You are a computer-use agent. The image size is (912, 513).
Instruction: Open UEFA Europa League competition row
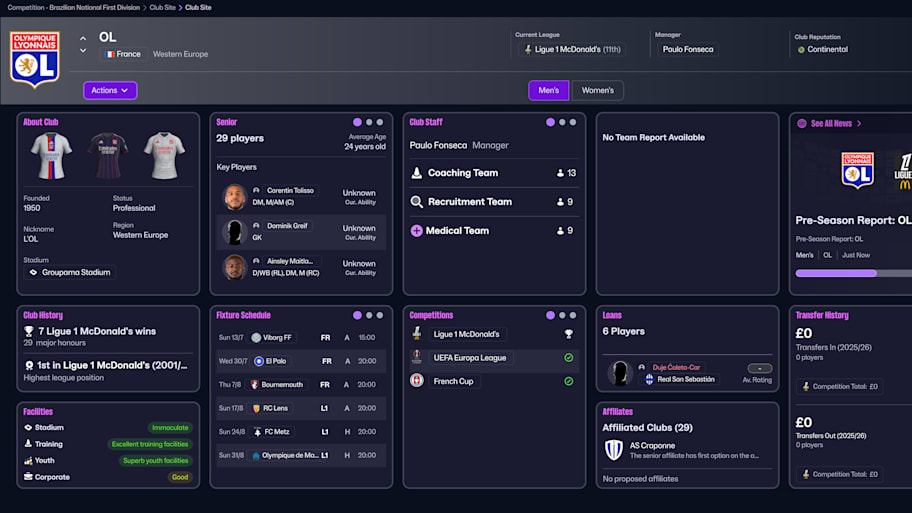pos(494,358)
